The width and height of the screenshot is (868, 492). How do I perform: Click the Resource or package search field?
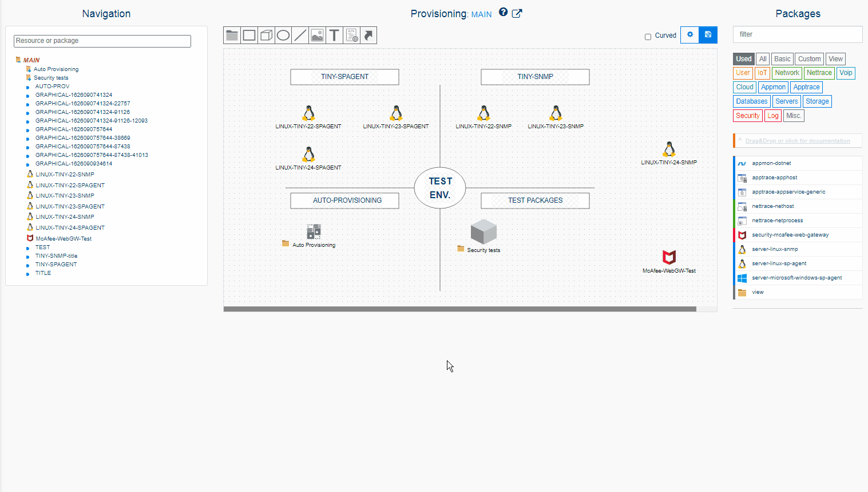click(x=102, y=41)
